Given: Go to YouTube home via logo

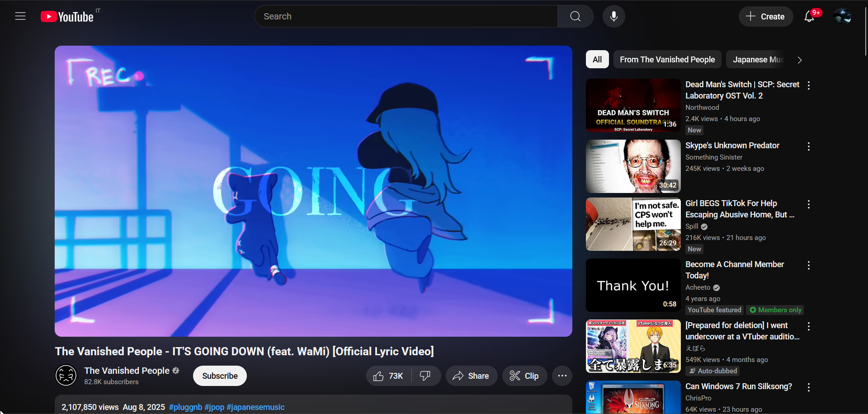Looking at the screenshot, I should (67, 17).
